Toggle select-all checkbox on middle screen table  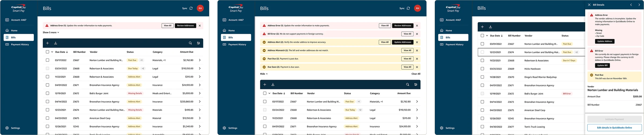(265, 93)
